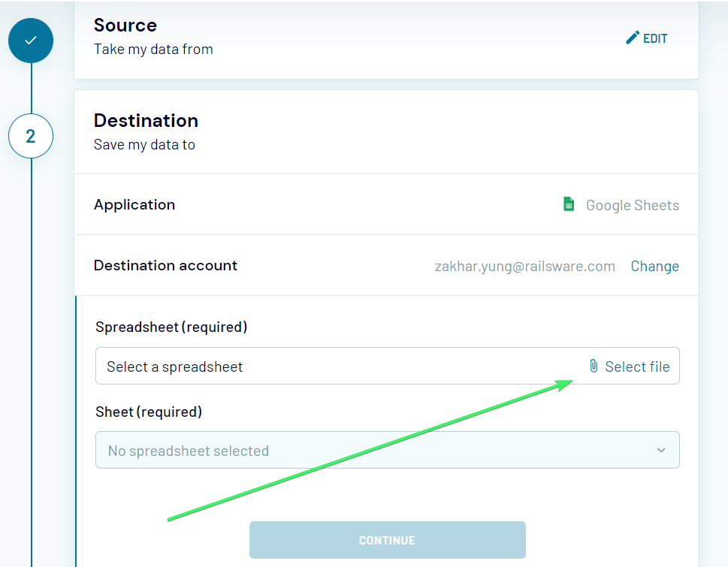The image size is (728, 567).
Task: Click Select file link
Action: (637, 366)
